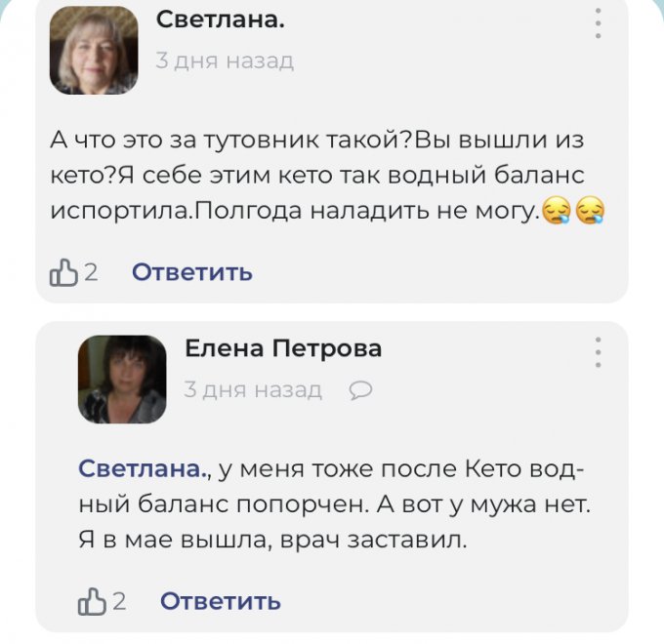The width and height of the screenshot is (664, 644).
Task: Click Елена Петрова's profile avatar photo
Action: click(x=122, y=380)
